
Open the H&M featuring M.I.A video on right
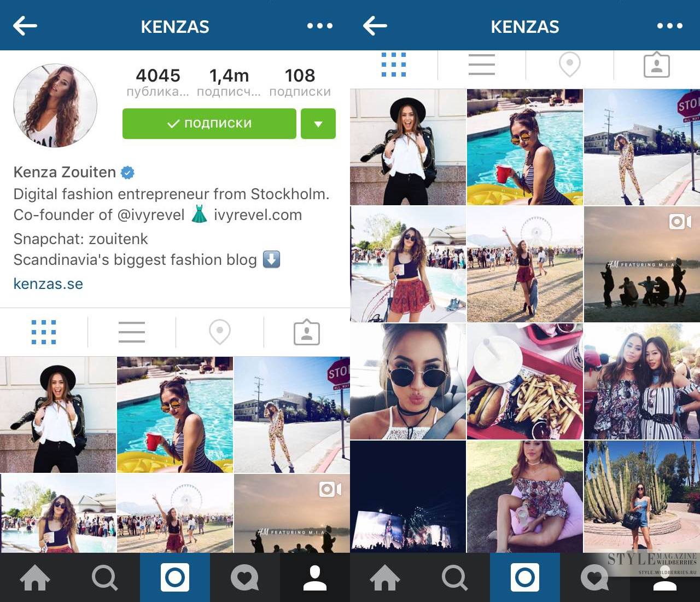(x=642, y=264)
